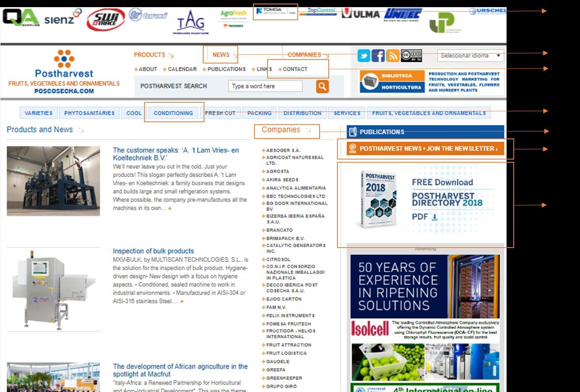Open the CITROSOL company link

(x=278, y=259)
